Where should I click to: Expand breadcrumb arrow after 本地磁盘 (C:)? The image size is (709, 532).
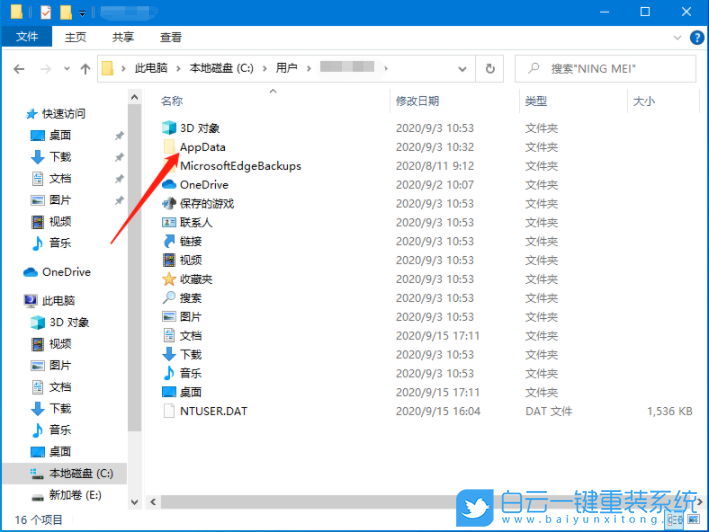coord(265,69)
